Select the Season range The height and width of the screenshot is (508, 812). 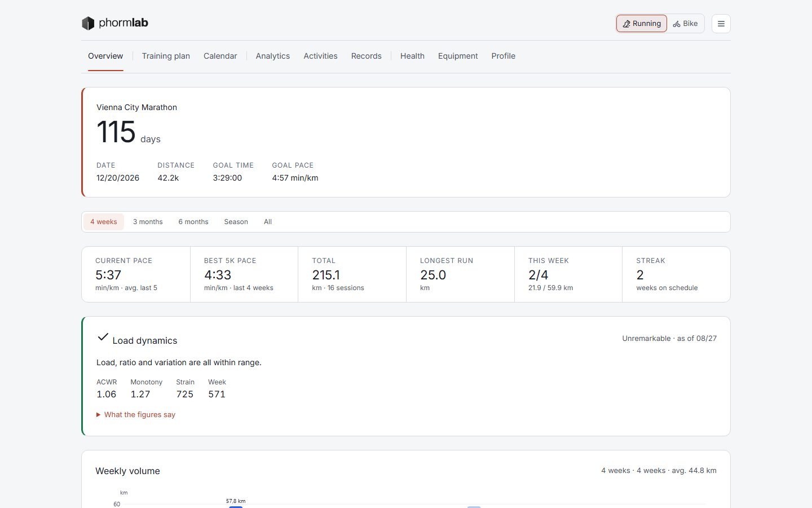pos(236,222)
